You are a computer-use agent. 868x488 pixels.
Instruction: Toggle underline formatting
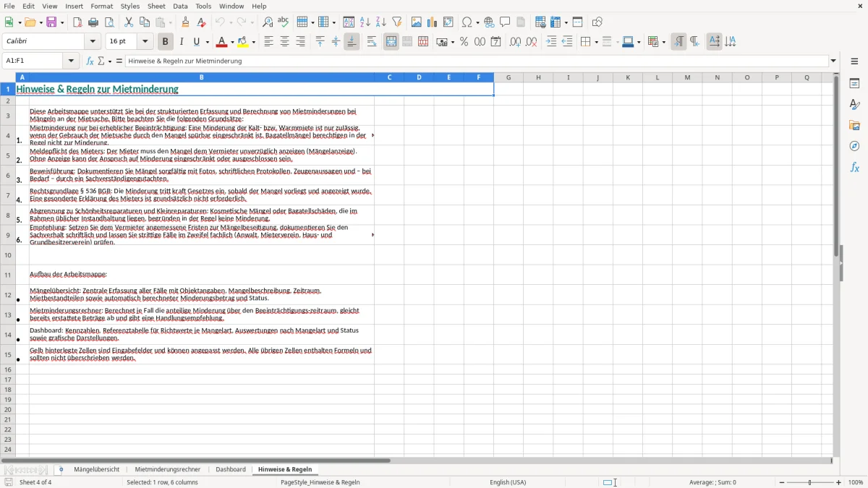click(x=196, y=42)
